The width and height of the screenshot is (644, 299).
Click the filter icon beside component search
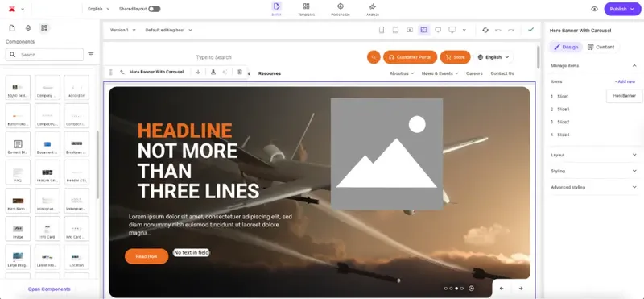[91, 54]
